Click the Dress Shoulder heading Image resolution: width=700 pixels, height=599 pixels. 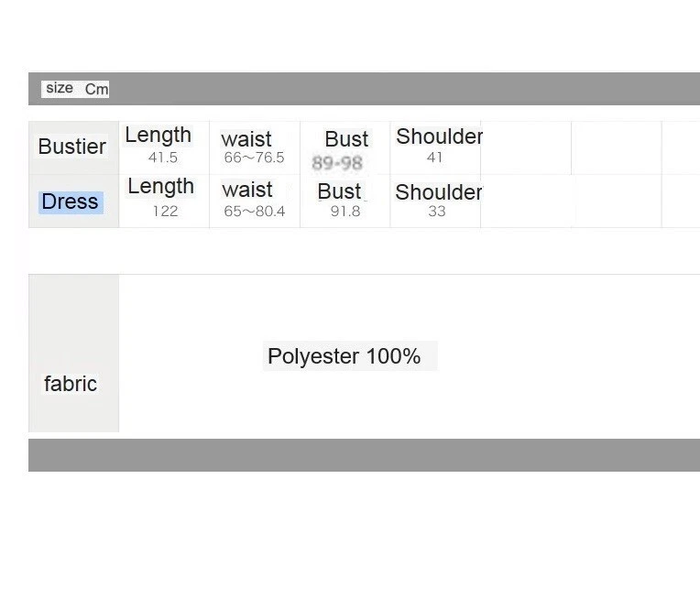tap(438, 192)
